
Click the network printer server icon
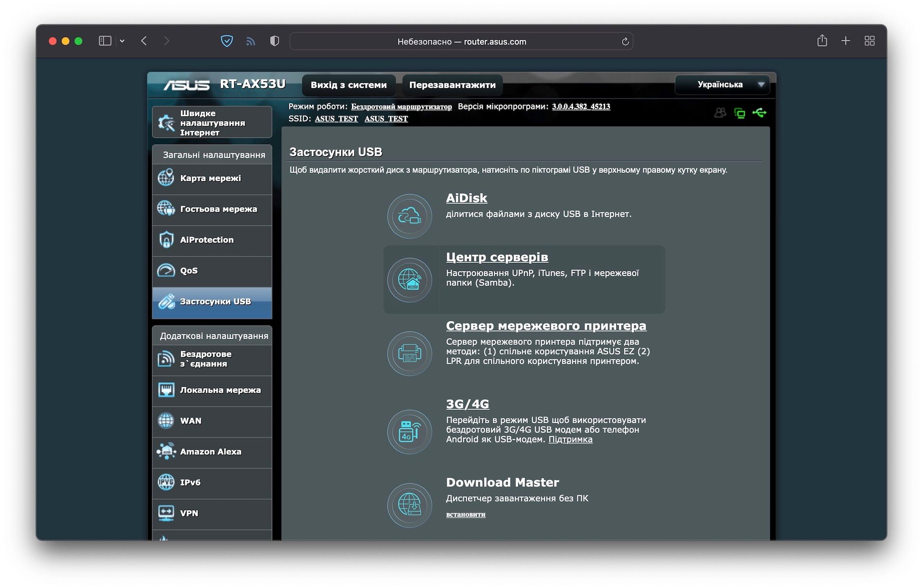[410, 354]
